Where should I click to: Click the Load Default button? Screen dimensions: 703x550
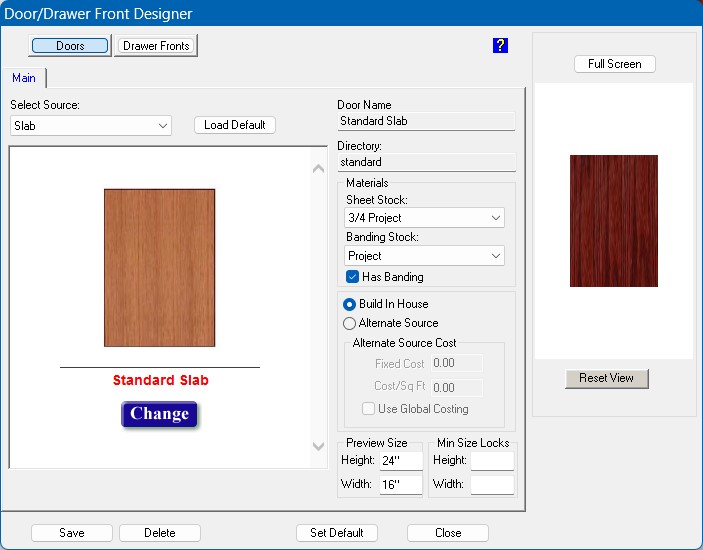234,125
